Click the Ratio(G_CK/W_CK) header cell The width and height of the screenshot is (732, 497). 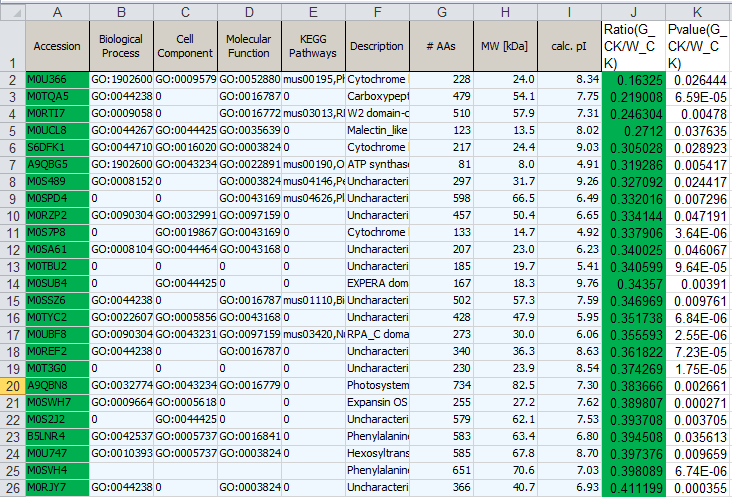pos(633,46)
